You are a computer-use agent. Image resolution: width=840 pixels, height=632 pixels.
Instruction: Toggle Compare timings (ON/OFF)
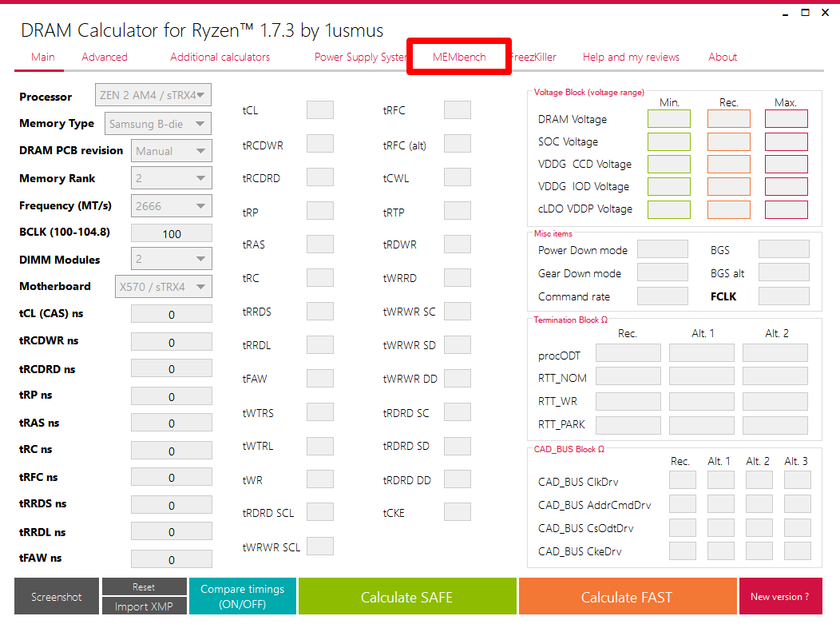click(x=243, y=596)
